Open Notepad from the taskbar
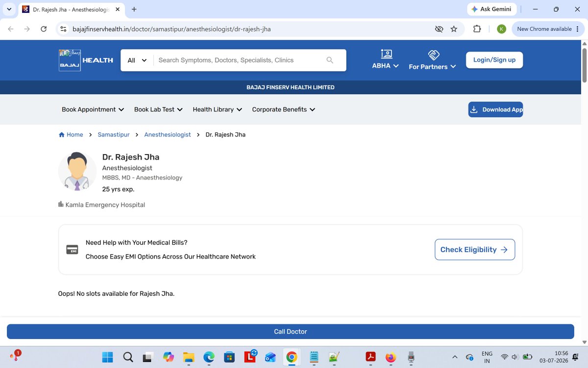The height and width of the screenshot is (368, 588). pos(314,357)
